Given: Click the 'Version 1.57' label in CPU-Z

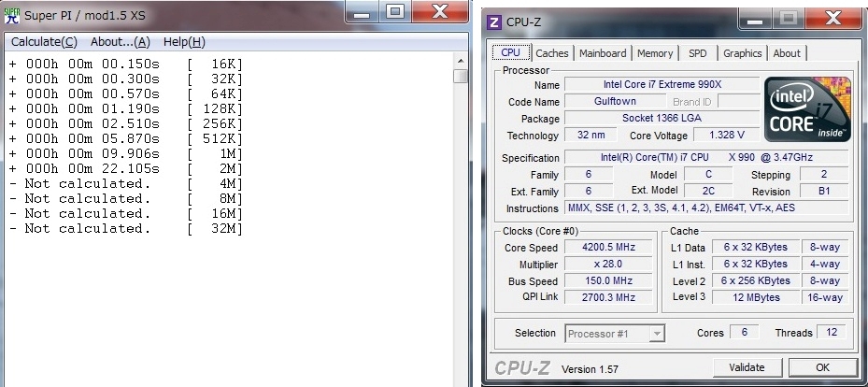Looking at the screenshot, I should click(x=590, y=369).
